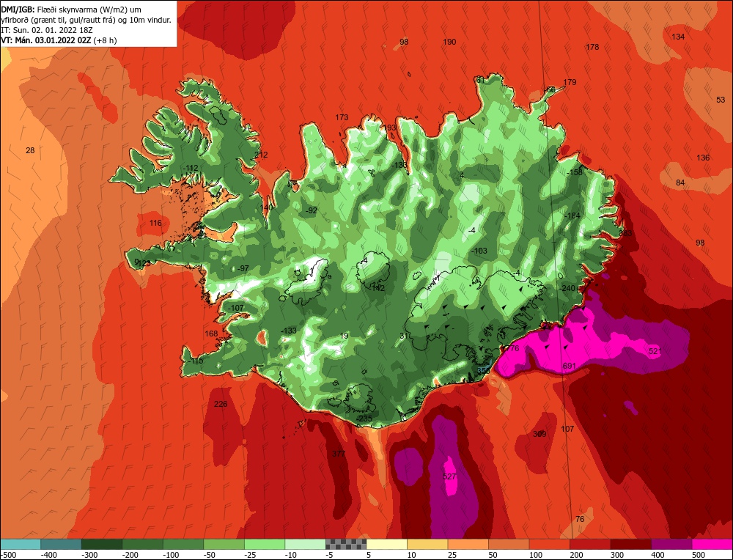The image size is (733, 560).
Task: Click the legend swatch between -200 and -100
Action: [143, 544]
